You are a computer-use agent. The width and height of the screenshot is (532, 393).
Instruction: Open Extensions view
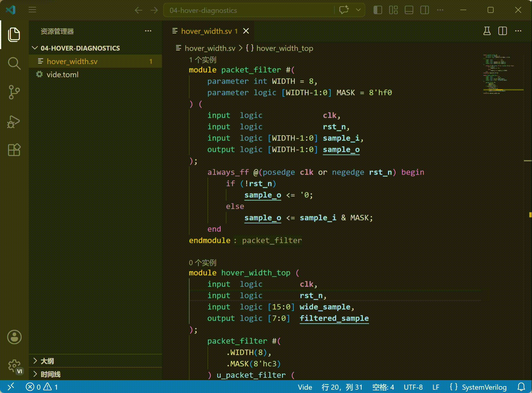point(14,149)
